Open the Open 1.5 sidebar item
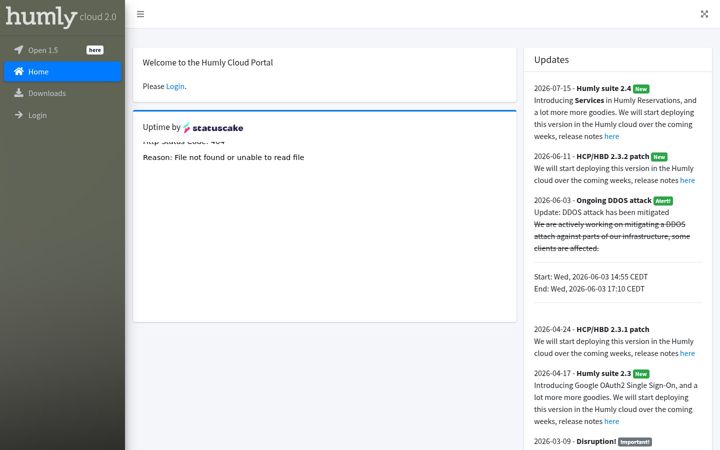720x450 pixels. pos(62,50)
